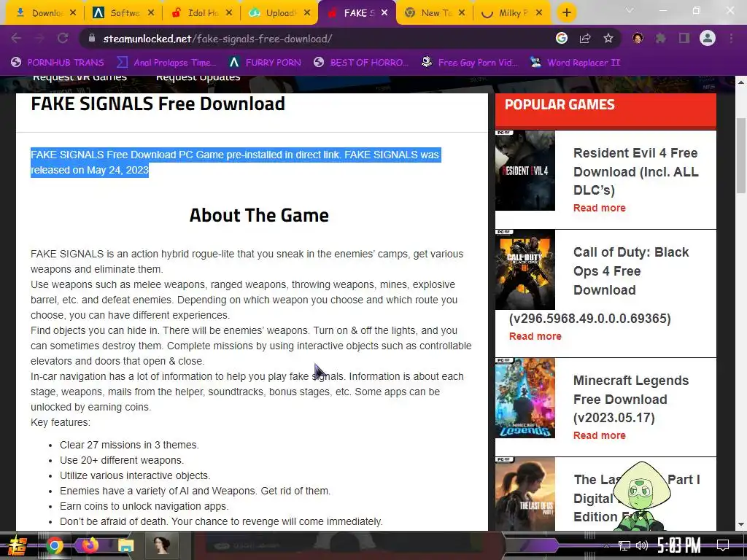747x560 pixels.
Task: Click Read more under Call of Duty
Action: [x=535, y=336]
